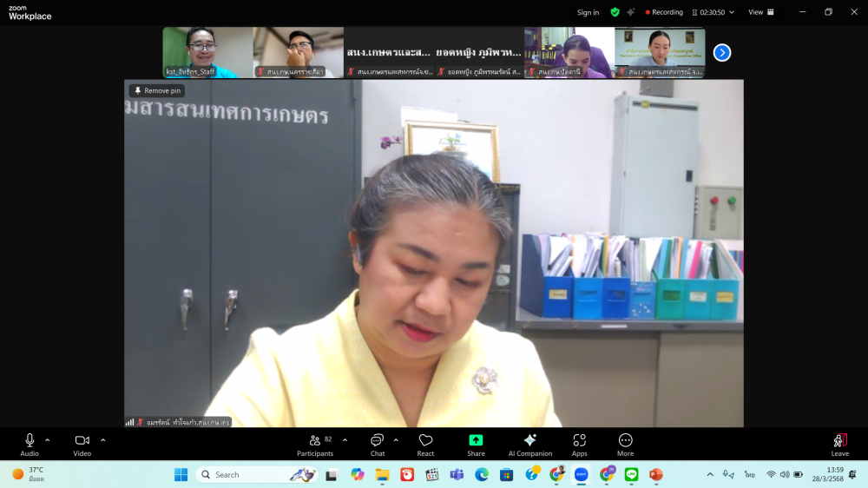This screenshot has width=868, height=488.
Task: Click Sign in at top bar
Action: click(588, 12)
